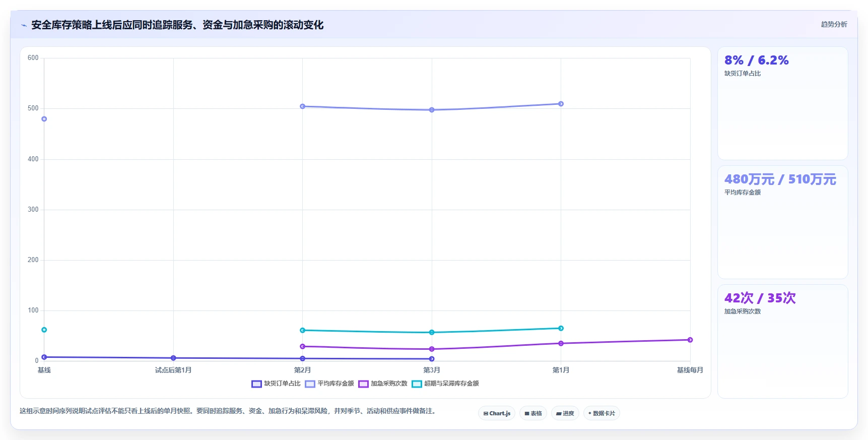Click the 加急采购次数 point at 第1月

tap(561, 343)
